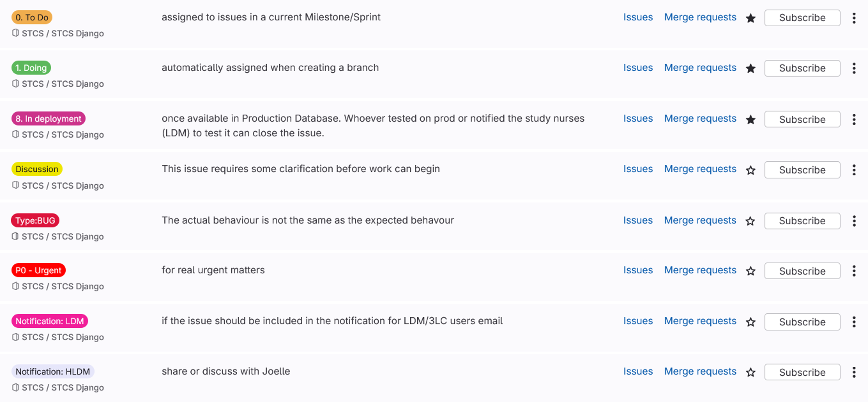Image resolution: width=868 pixels, height=402 pixels.
Task: Select the pink Notification: LDM badge
Action: 49,321
